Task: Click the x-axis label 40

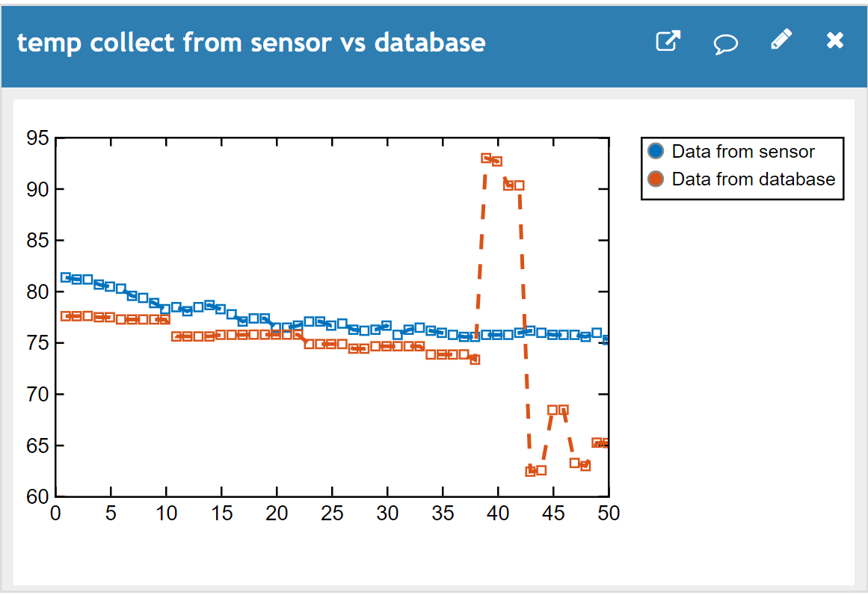Action: click(x=498, y=513)
